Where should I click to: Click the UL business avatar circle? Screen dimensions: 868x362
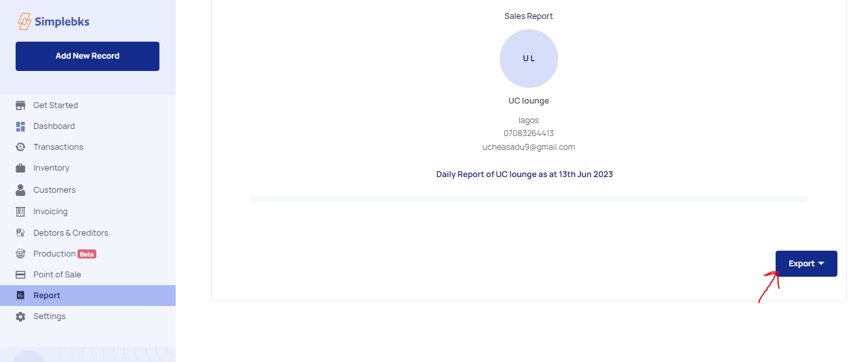coord(528,59)
